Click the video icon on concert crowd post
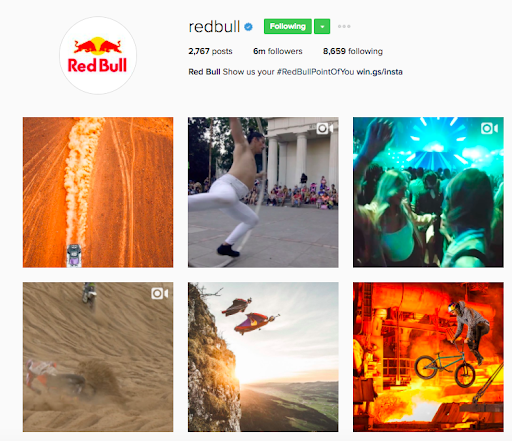Viewport: 512px width, 441px height. coord(489,128)
